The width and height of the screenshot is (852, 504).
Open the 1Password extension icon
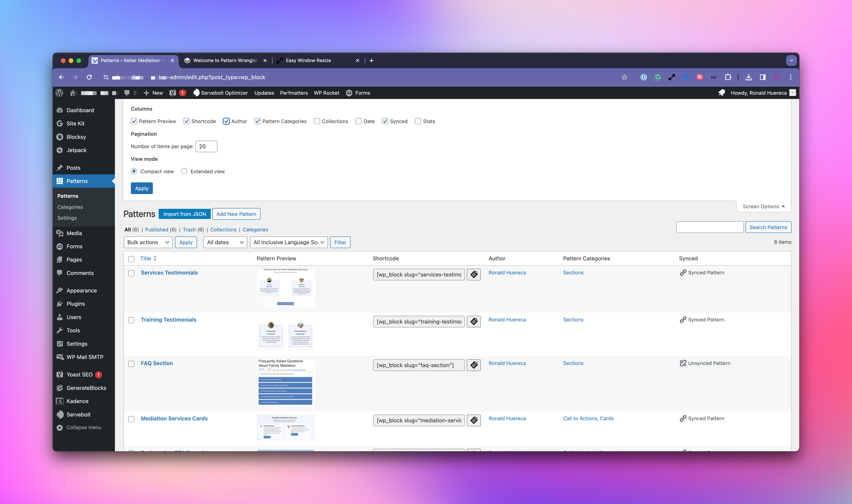[644, 77]
